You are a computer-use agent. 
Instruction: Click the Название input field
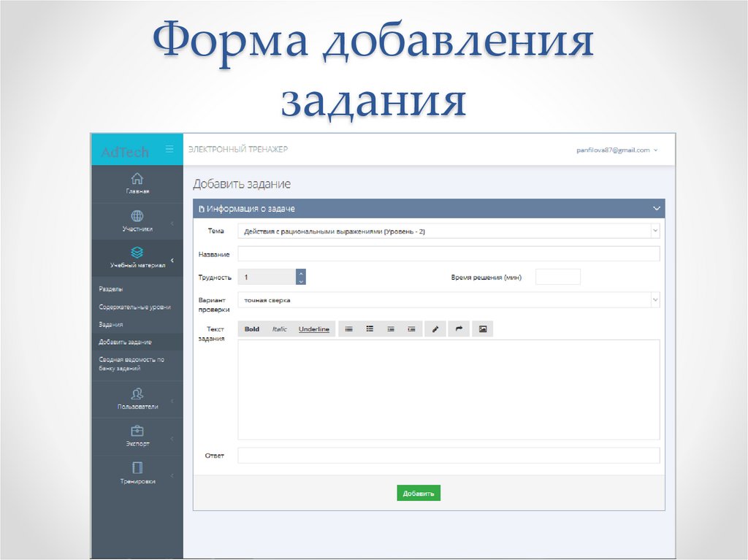click(448, 254)
